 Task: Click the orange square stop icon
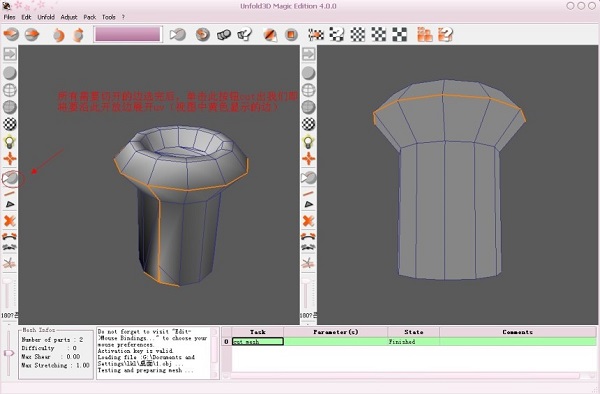pyautogui.click(x=291, y=35)
